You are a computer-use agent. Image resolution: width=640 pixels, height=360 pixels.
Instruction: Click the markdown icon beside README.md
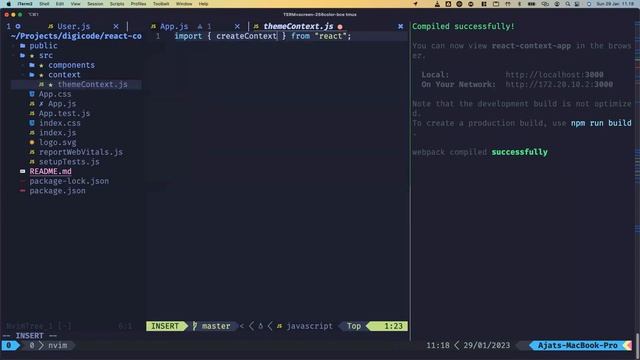22,171
